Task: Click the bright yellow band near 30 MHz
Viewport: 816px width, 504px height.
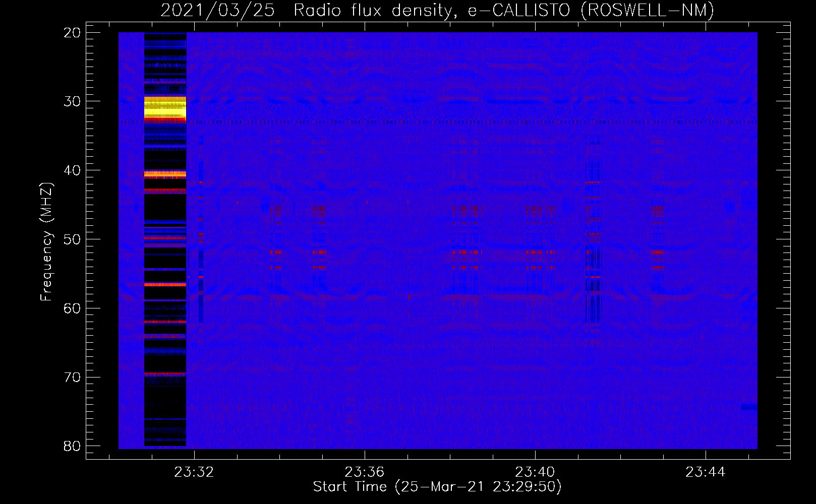Action: (x=165, y=107)
